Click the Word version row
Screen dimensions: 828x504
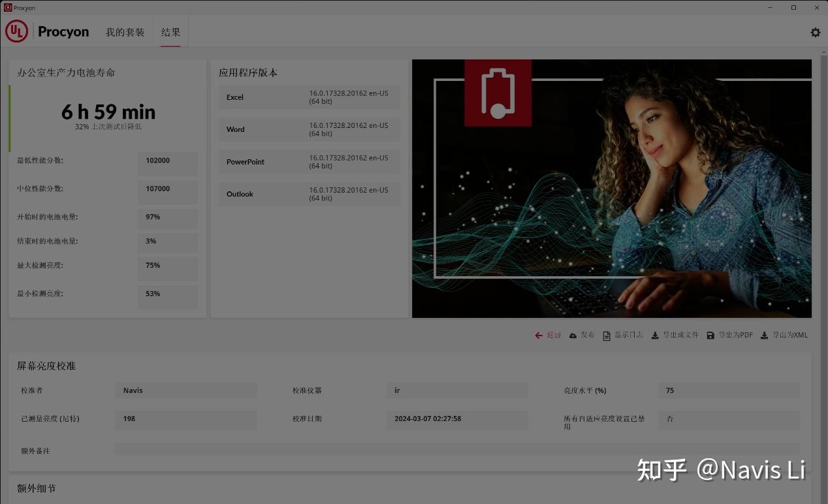pyautogui.click(x=310, y=129)
